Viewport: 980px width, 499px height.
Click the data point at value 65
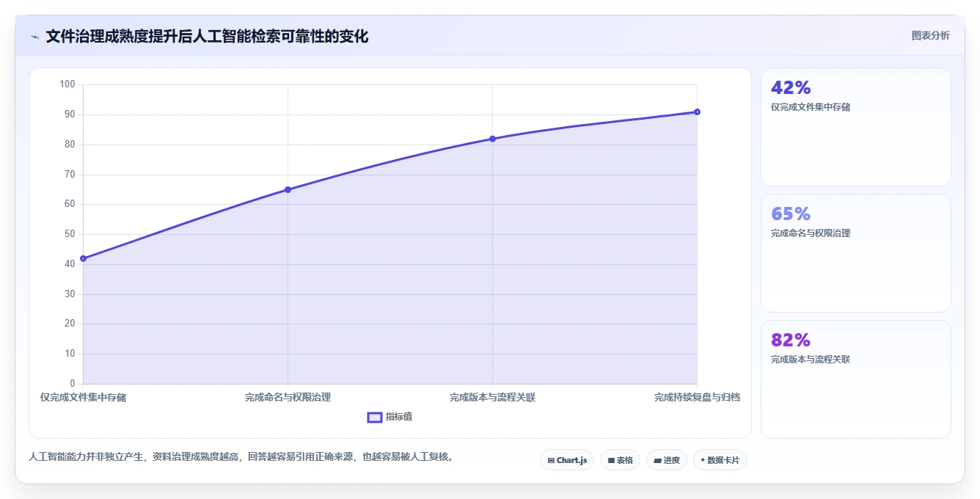288,189
